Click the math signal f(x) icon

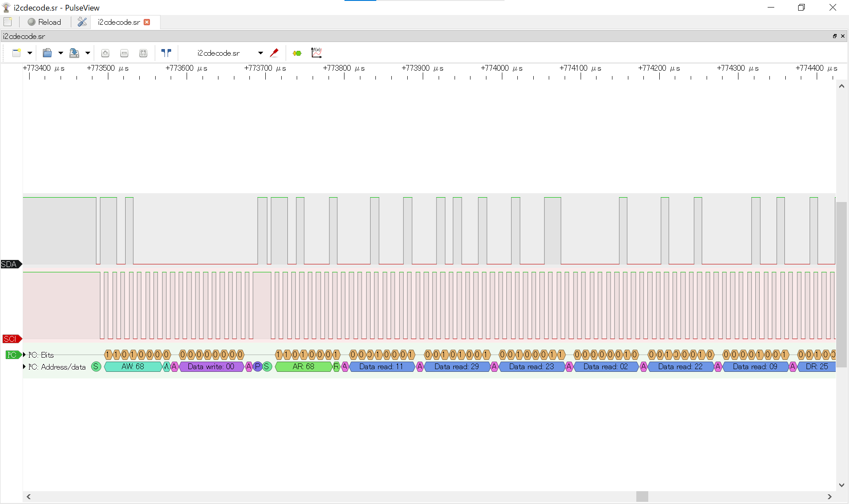316,53
